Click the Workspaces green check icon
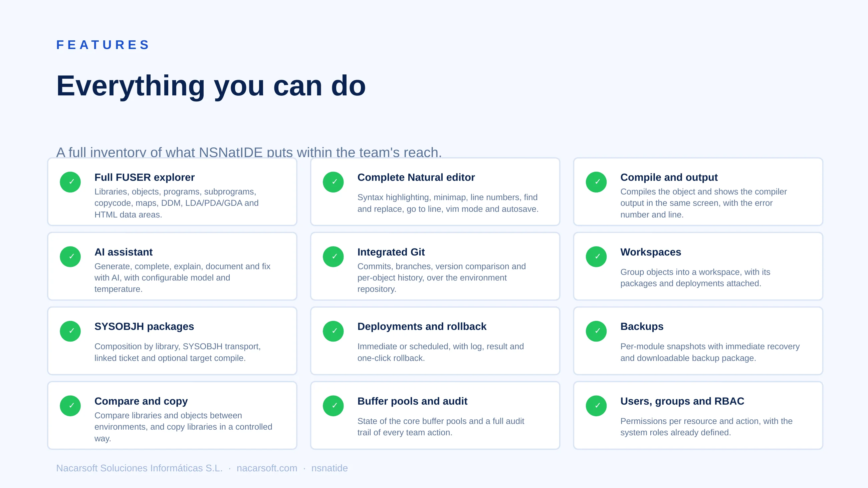The image size is (868, 488). click(596, 257)
